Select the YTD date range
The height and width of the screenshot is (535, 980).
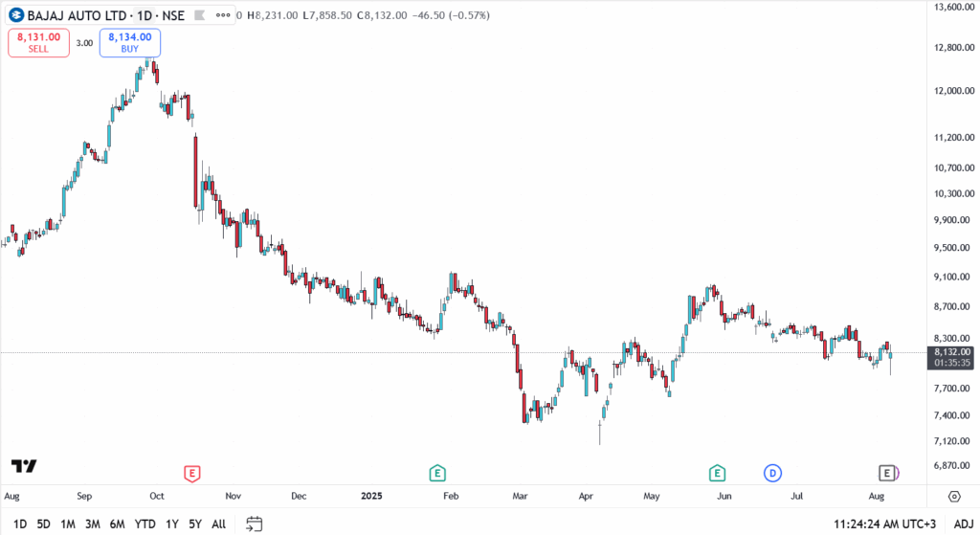145,524
